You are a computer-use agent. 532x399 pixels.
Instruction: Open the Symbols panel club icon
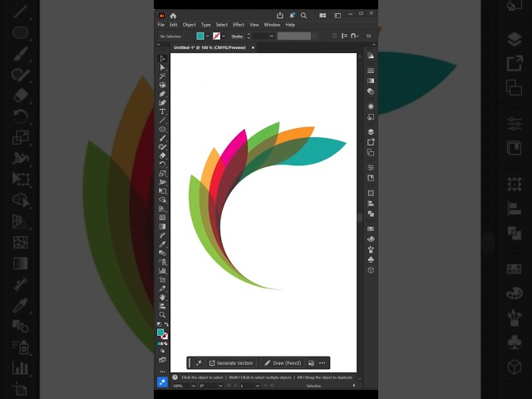[371, 260]
